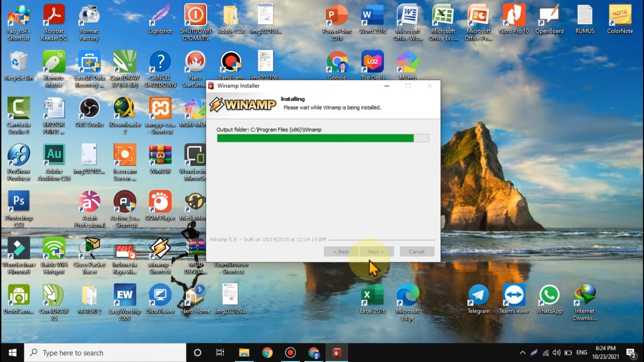
Task: Click the Back button in installer
Action: tap(341, 252)
